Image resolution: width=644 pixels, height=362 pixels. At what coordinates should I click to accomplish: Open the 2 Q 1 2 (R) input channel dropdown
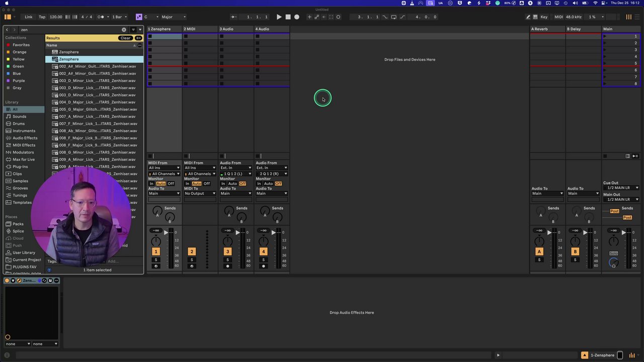coord(272,174)
